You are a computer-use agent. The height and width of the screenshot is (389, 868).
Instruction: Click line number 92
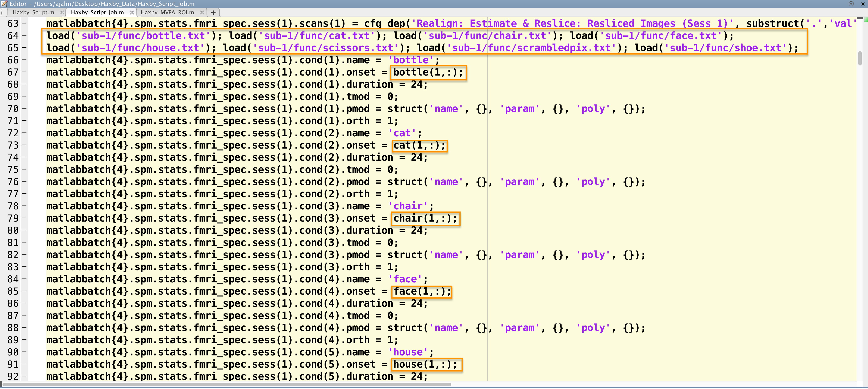point(13,376)
